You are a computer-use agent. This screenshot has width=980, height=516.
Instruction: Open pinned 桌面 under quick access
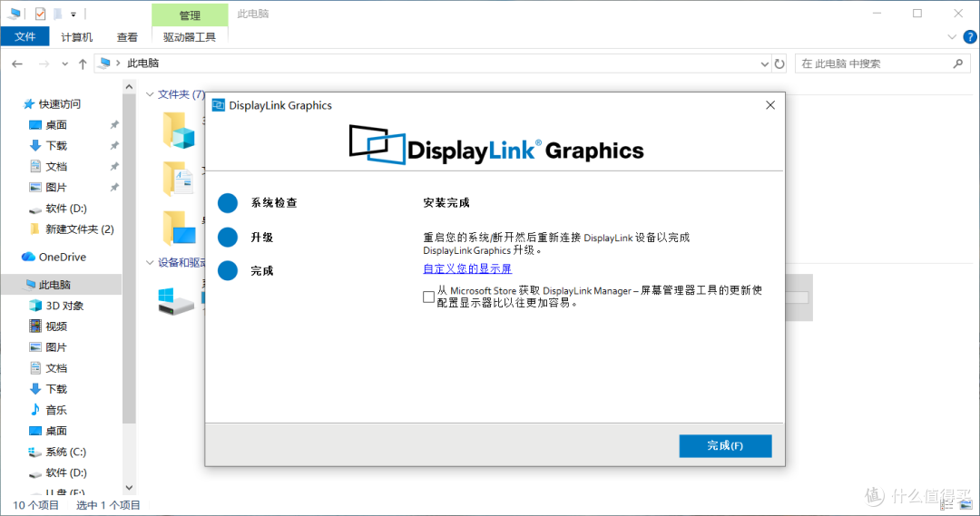[x=56, y=125]
